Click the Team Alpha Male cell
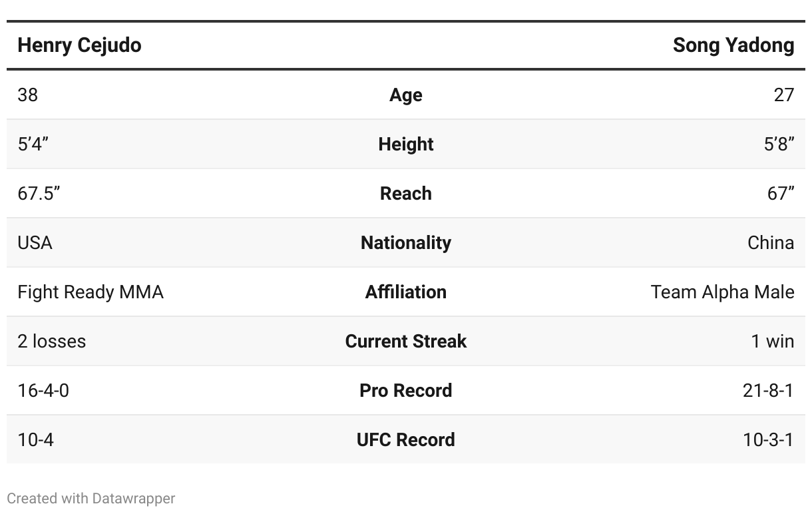The image size is (812, 514). (x=722, y=292)
